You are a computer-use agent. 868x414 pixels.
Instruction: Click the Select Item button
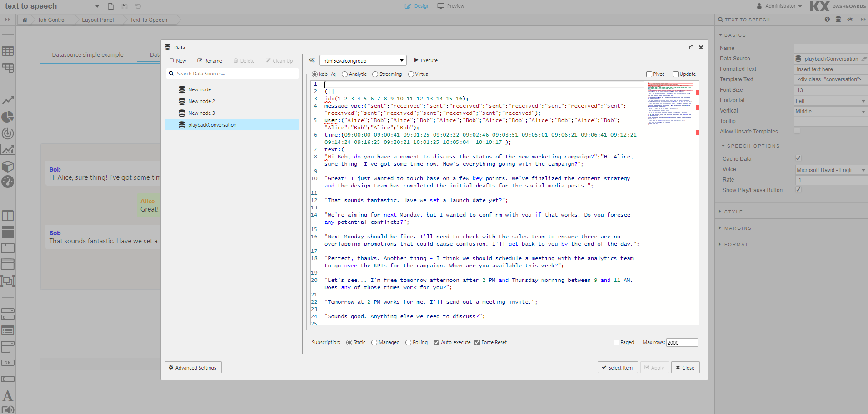click(x=617, y=368)
